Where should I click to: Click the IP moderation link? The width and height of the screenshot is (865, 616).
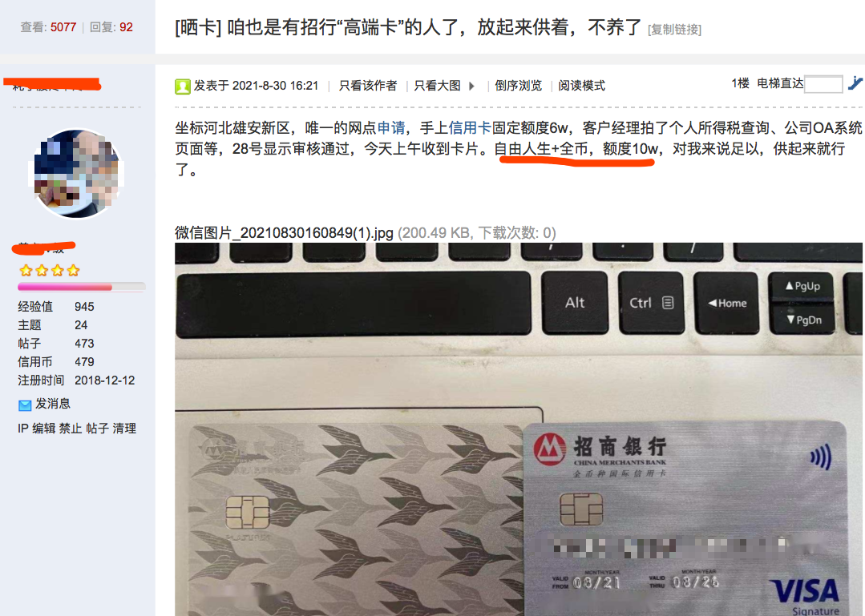(x=22, y=429)
